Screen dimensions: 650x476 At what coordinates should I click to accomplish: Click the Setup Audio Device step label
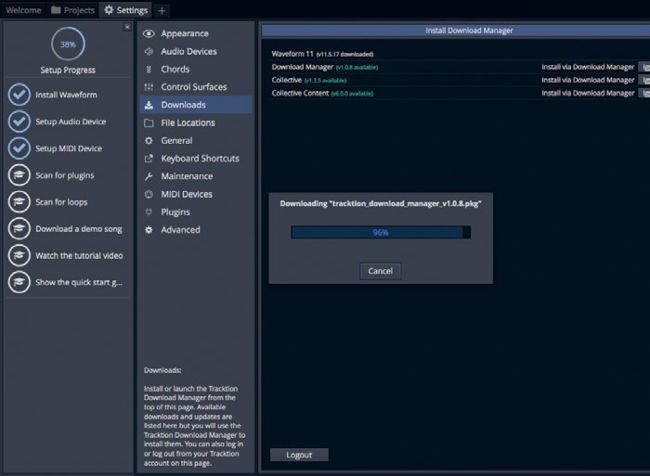click(x=70, y=121)
